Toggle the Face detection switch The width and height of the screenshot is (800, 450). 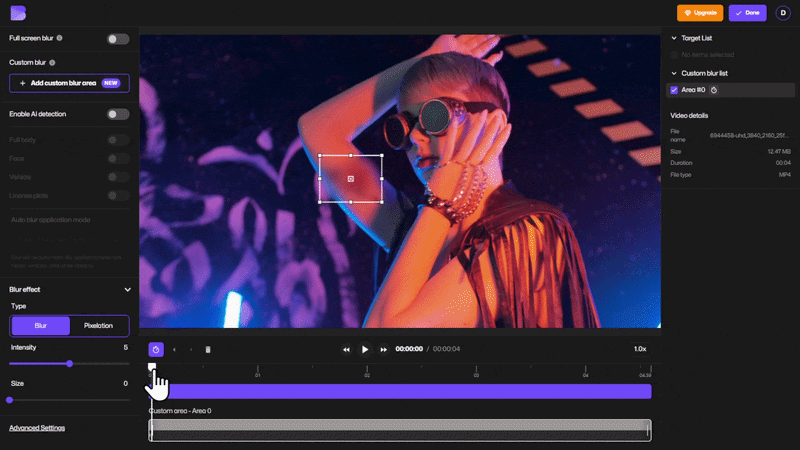click(118, 159)
